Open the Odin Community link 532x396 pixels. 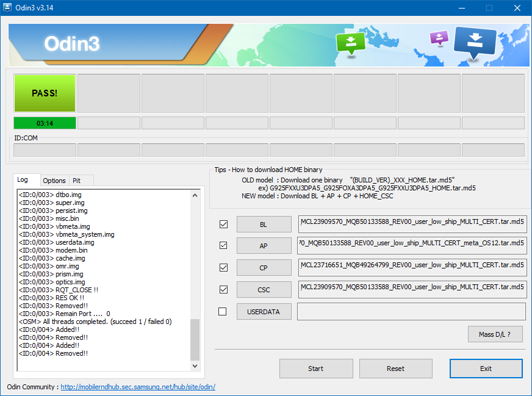point(138,387)
